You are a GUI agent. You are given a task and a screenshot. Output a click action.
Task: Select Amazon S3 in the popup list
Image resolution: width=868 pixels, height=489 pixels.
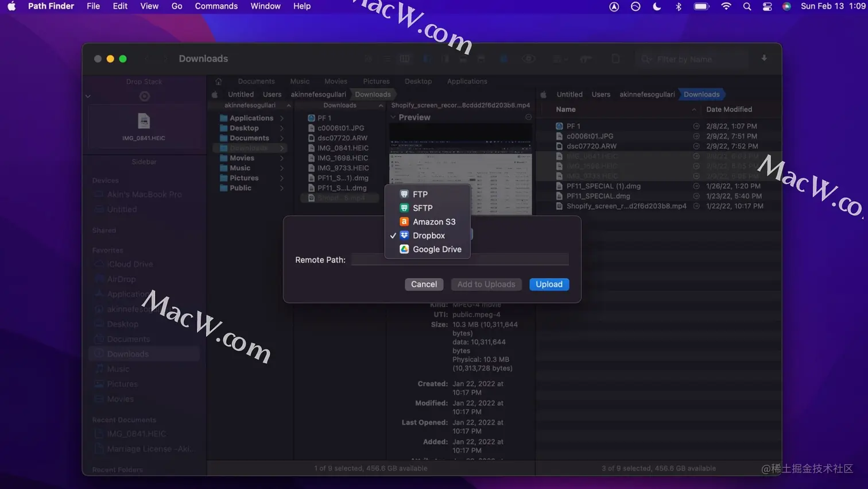[x=428, y=222]
